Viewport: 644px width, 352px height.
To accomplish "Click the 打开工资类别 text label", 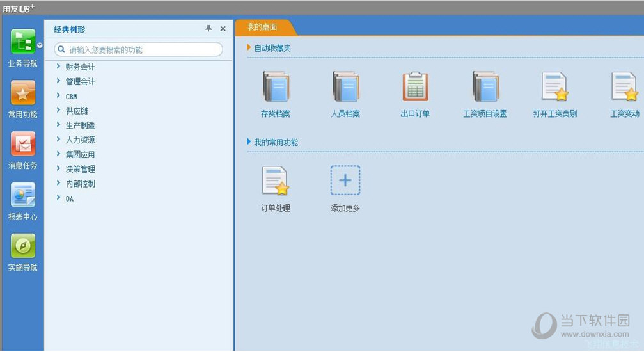I will coord(555,114).
